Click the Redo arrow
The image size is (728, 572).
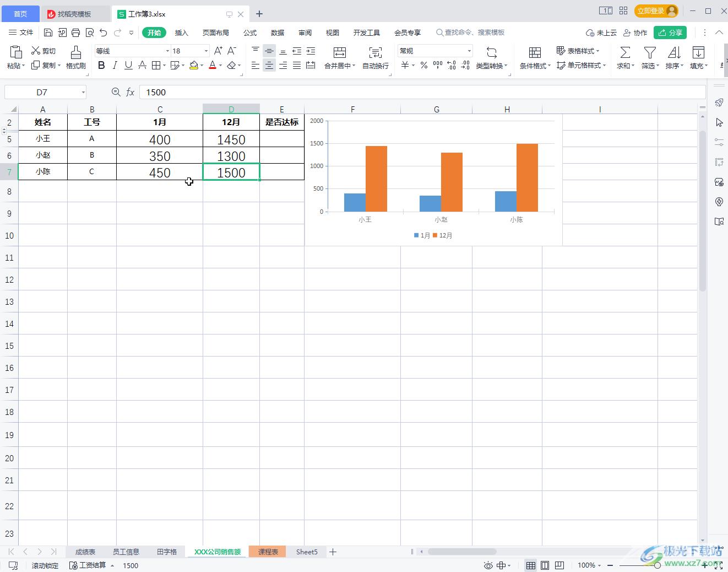[x=117, y=33]
